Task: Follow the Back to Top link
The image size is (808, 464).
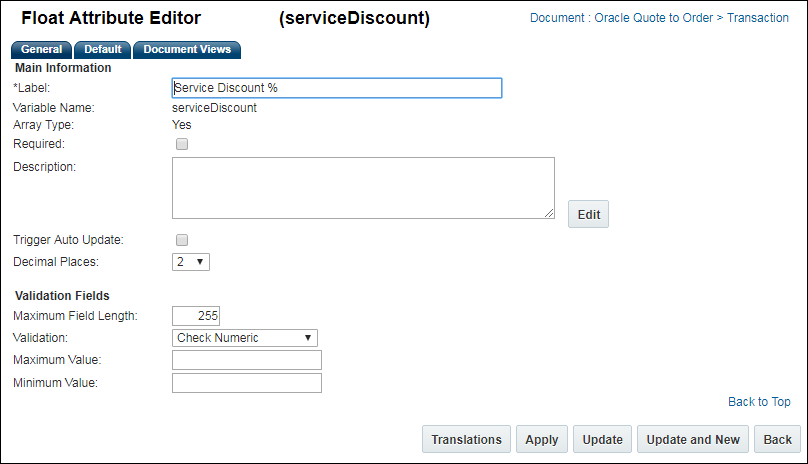Action: coord(759,402)
